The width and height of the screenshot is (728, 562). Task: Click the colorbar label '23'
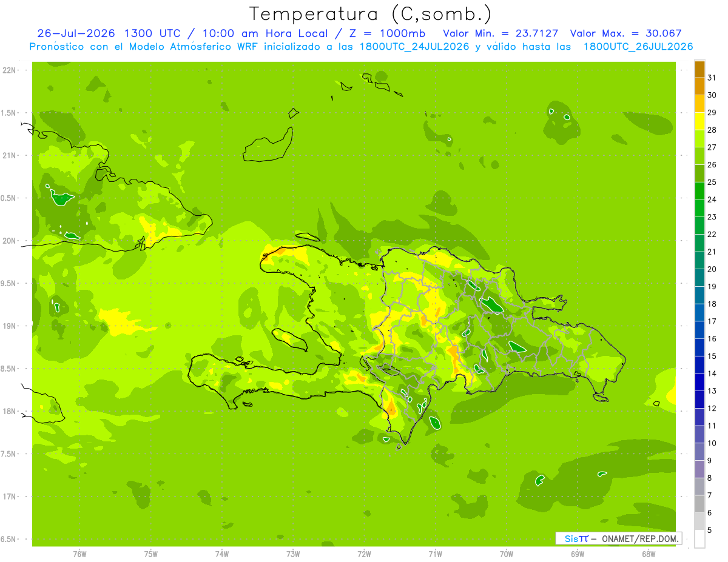click(712, 217)
